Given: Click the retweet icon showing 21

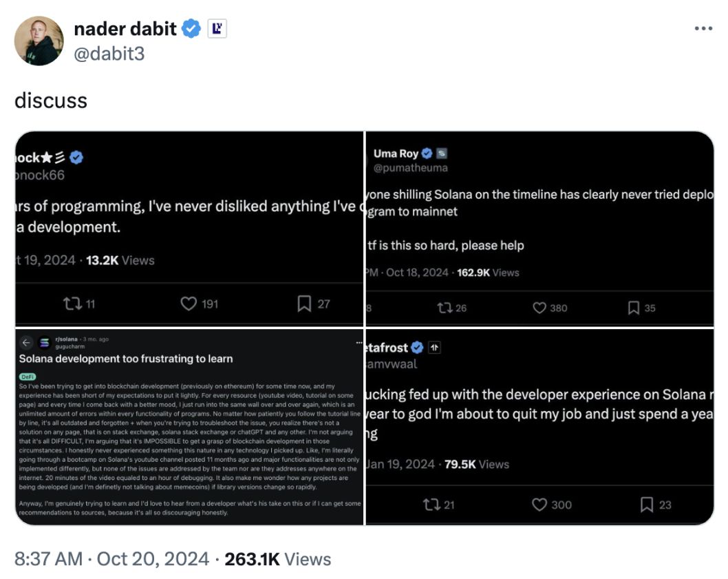Looking at the screenshot, I should (431, 505).
